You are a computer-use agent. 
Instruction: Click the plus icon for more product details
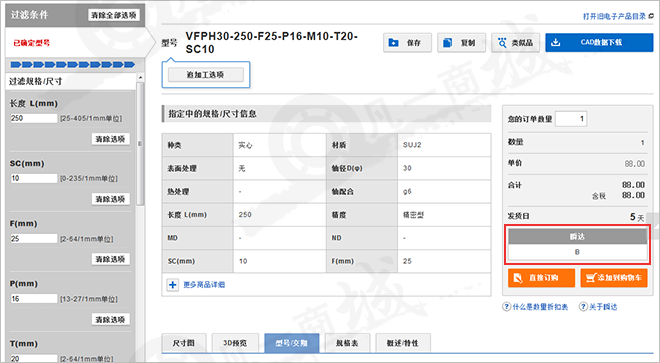coord(173,285)
